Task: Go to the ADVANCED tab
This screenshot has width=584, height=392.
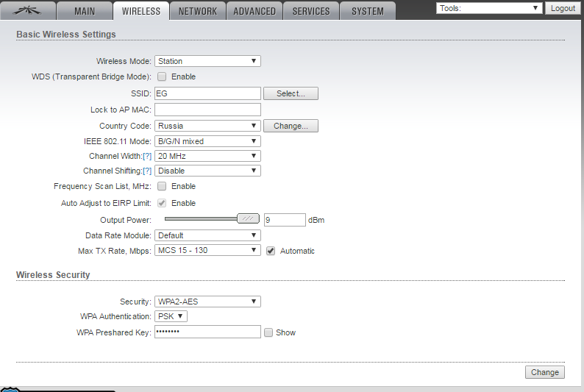Action: pyautogui.click(x=254, y=10)
